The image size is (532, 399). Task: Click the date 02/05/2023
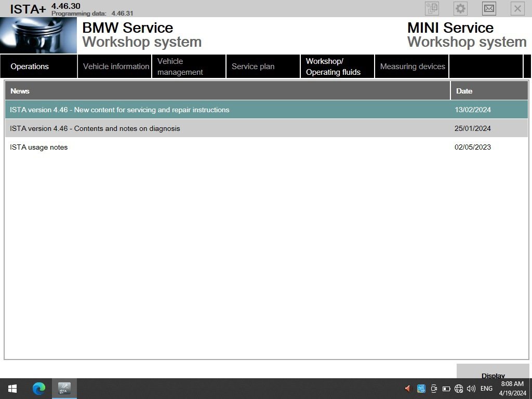pos(473,147)
